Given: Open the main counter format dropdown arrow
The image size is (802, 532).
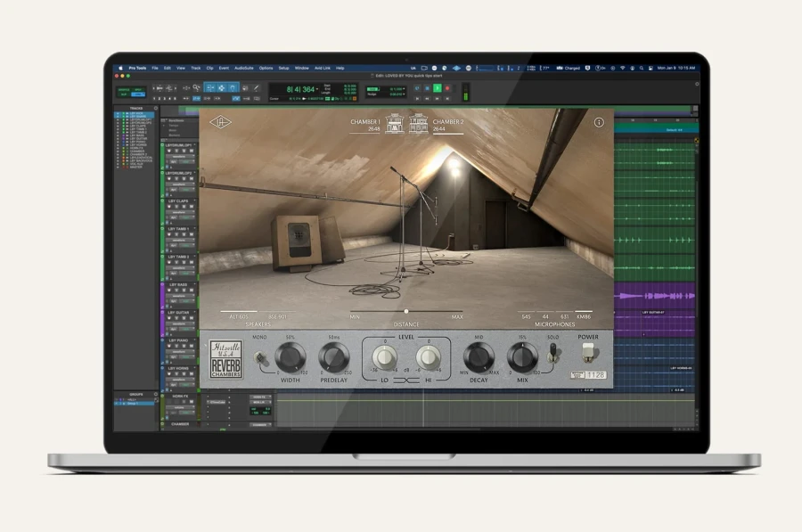Looking at the screenshot, I should (x=317, y=89).
